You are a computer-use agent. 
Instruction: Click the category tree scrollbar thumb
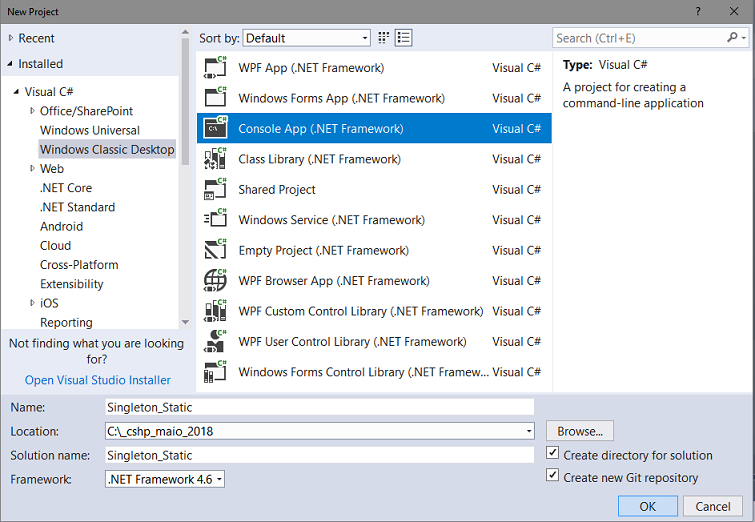185,101
